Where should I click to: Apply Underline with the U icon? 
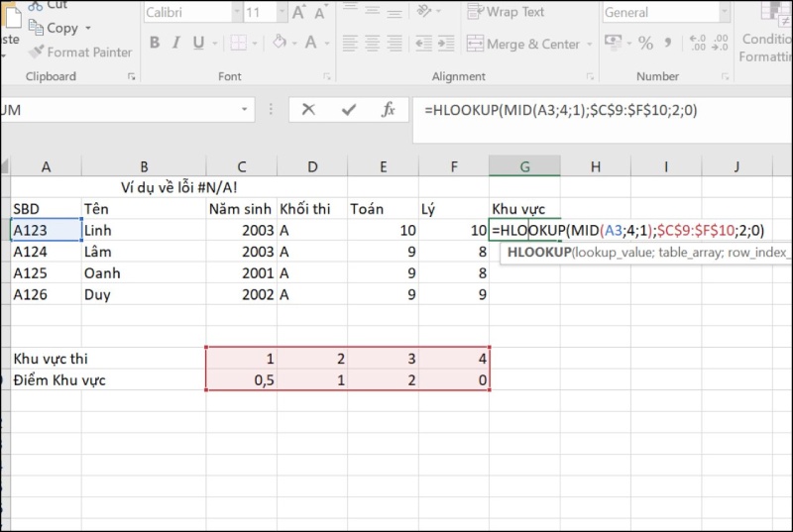click(199, 43)
